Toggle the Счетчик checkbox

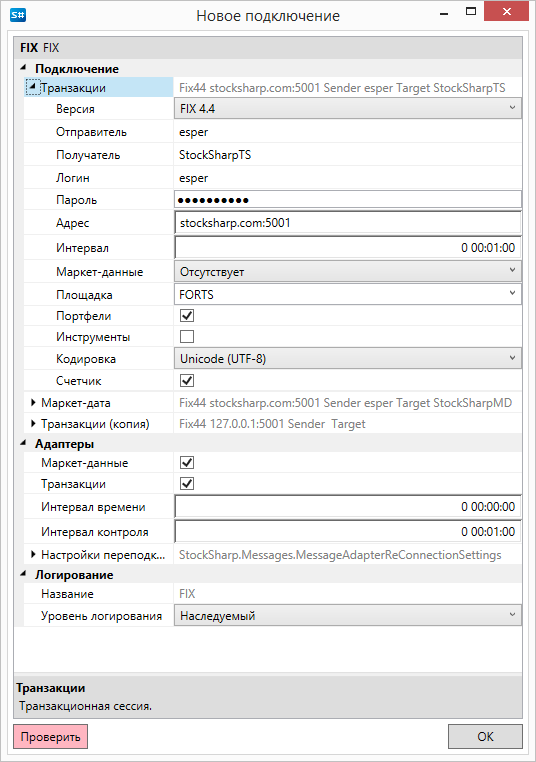[187, 381]
